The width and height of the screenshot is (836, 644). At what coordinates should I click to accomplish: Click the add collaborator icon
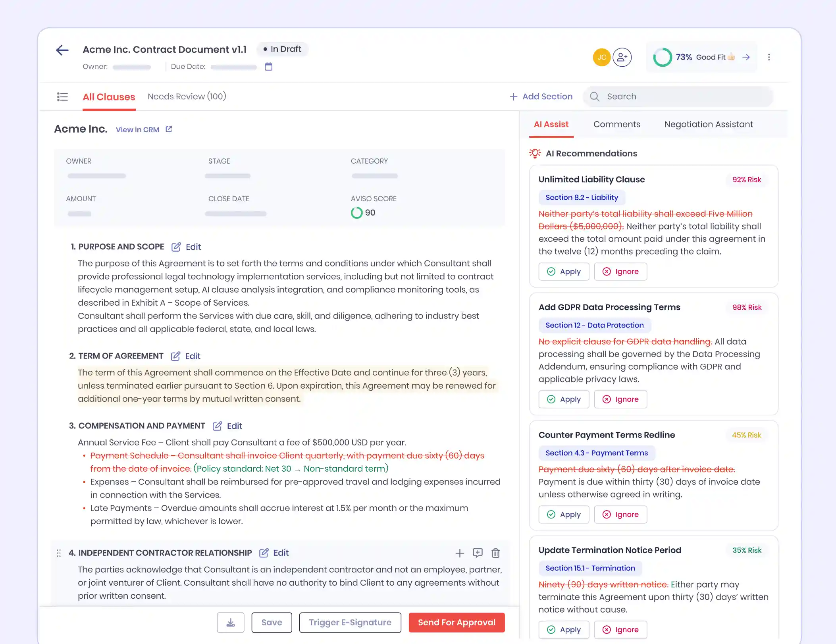tap(622, 57)
